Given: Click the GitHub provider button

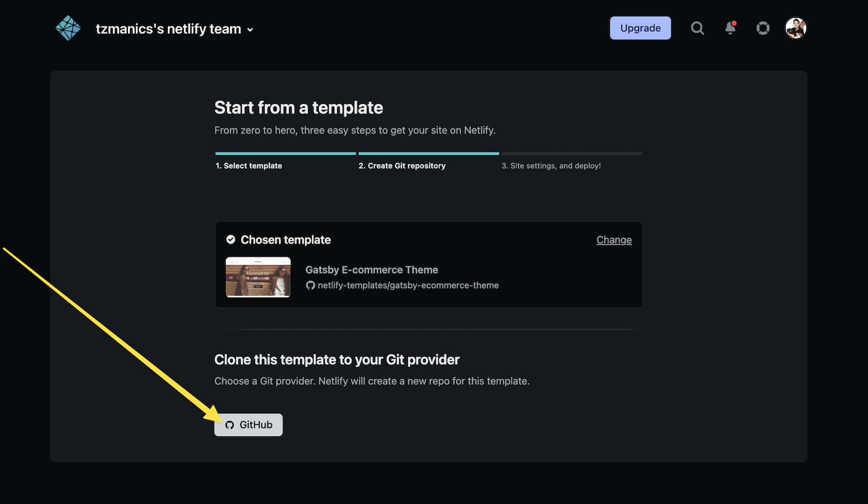Looking at the screenshot, I should pos(248,425).
